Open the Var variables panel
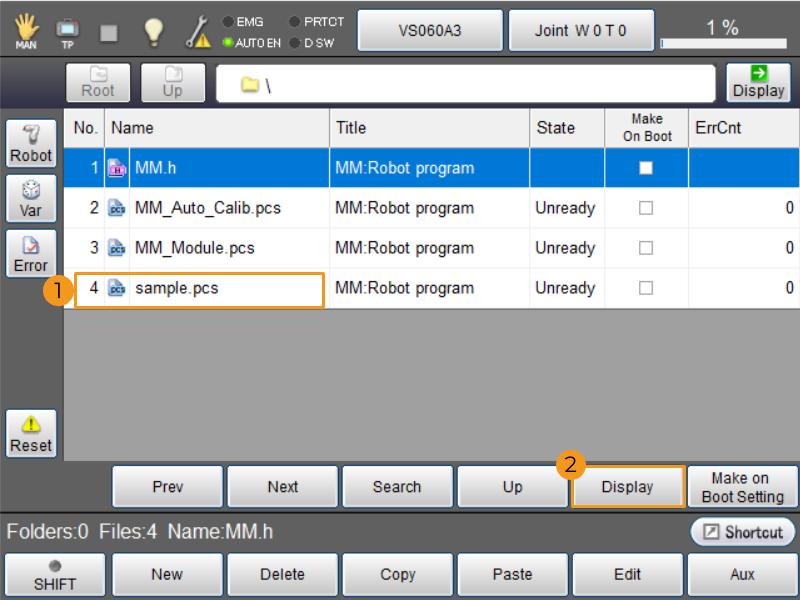Viewport: 800px width, 600px height. (x=31, y=198)
